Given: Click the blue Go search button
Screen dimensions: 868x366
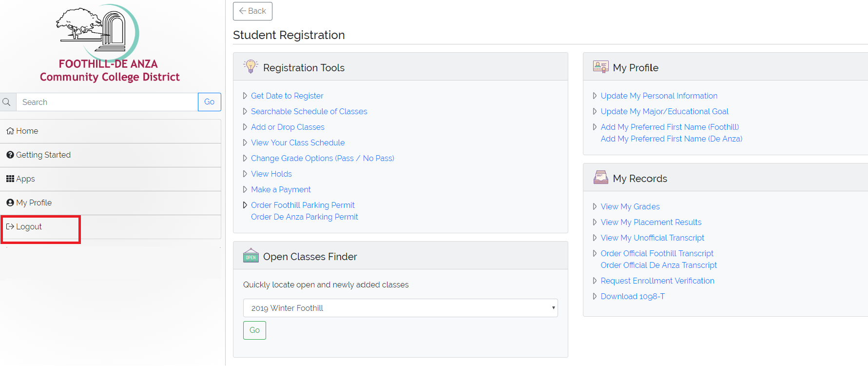Looking at the screenshot, I should pyautogui.click(x=210, y=102).
